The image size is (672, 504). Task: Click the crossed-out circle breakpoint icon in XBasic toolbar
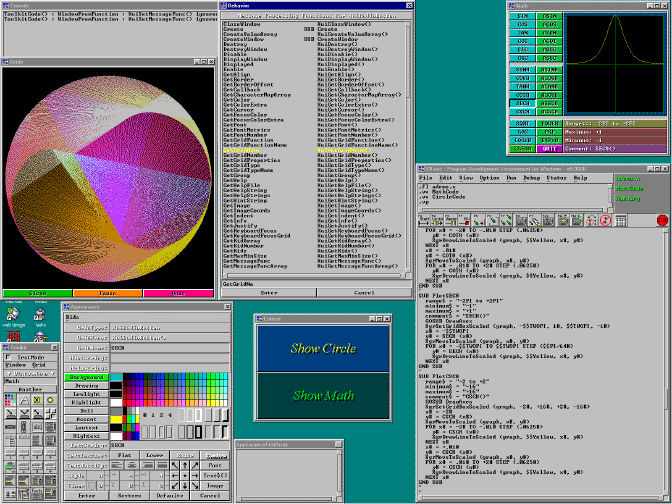point(605,220)
